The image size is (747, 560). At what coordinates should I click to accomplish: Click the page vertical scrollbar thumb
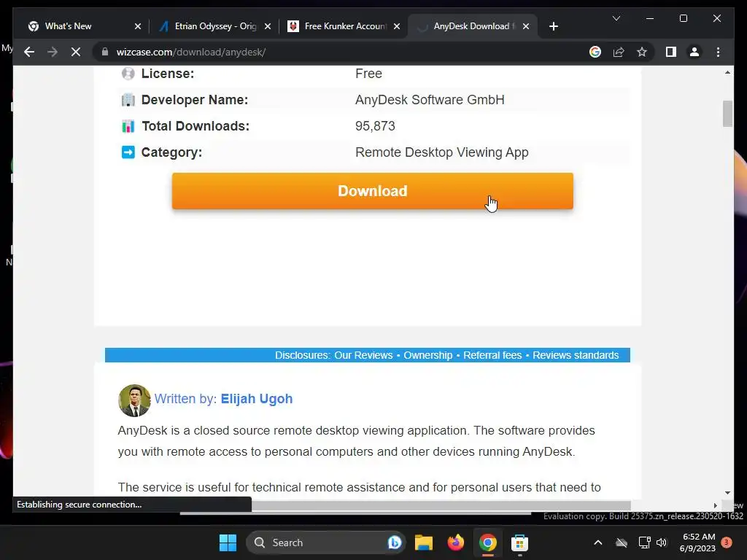click(x=727, y=114)
